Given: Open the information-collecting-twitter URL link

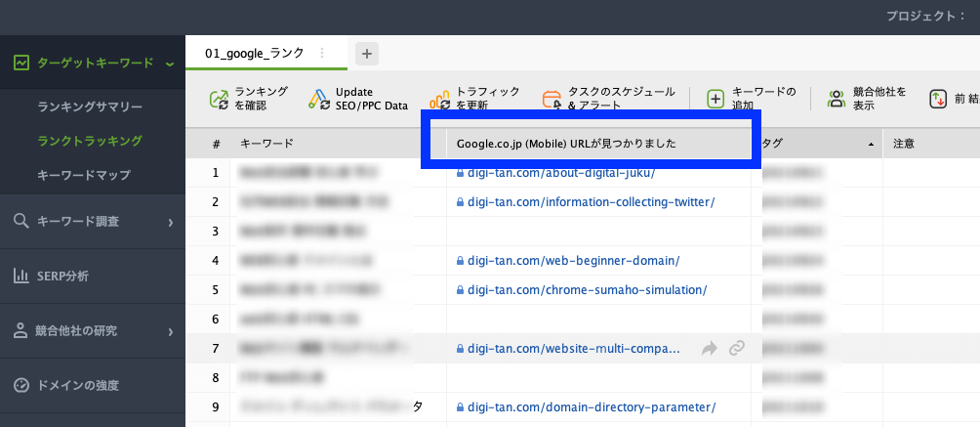Looking at the screenshot, I should point(591,202).
